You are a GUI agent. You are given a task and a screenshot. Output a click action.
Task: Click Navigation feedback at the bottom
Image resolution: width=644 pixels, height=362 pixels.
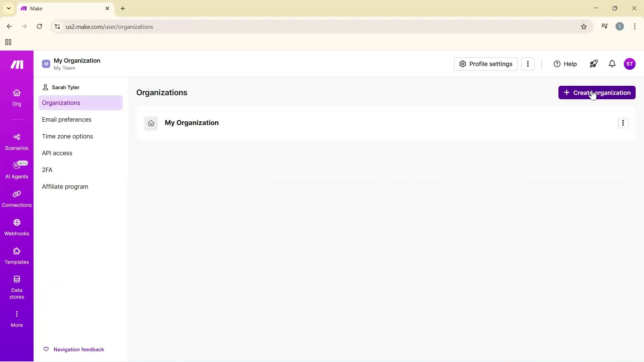click(x=74, y=349)
